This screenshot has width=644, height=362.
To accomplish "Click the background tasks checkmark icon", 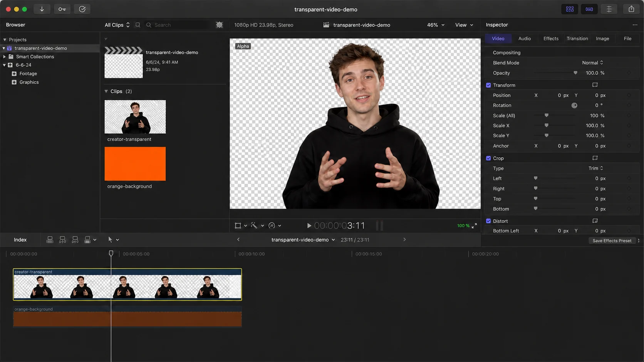I will tap(82, 9).
